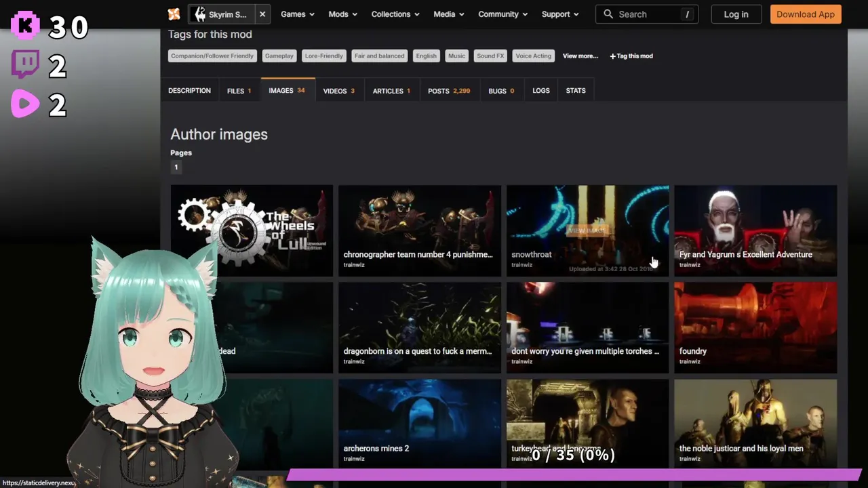Viewport: 868px width, 488px height.
Task: Open the multiple torches image thumbnail
Action: [587, 327]
